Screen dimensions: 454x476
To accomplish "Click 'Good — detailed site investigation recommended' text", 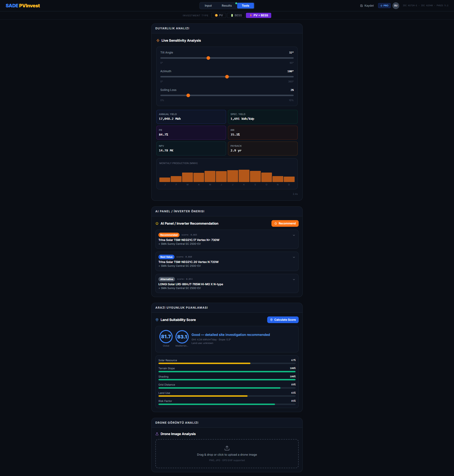I will click(x=231, y=334).
